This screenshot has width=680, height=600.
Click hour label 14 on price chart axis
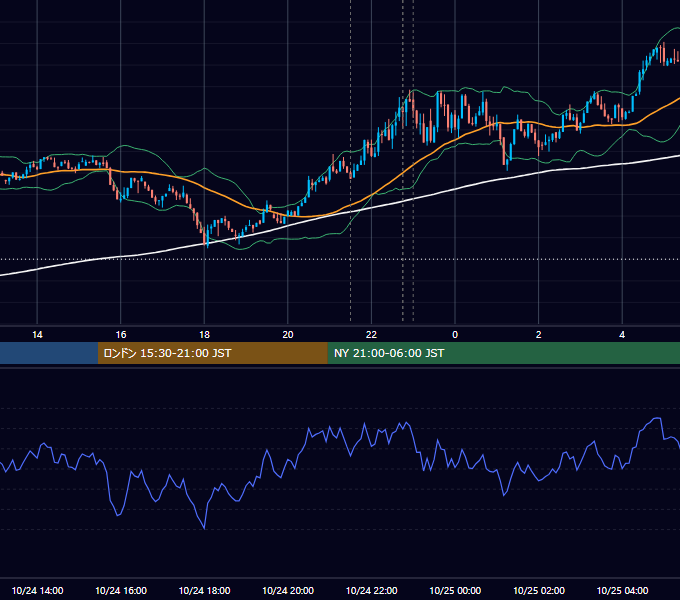[37, 335]
